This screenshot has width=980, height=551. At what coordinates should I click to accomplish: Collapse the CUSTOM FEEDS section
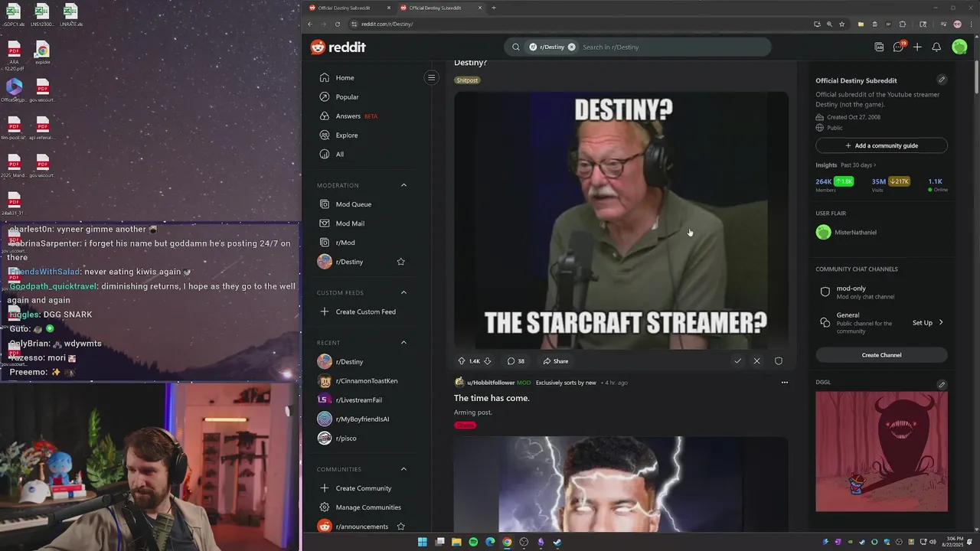pyautogui.click(x=403, y=292)
